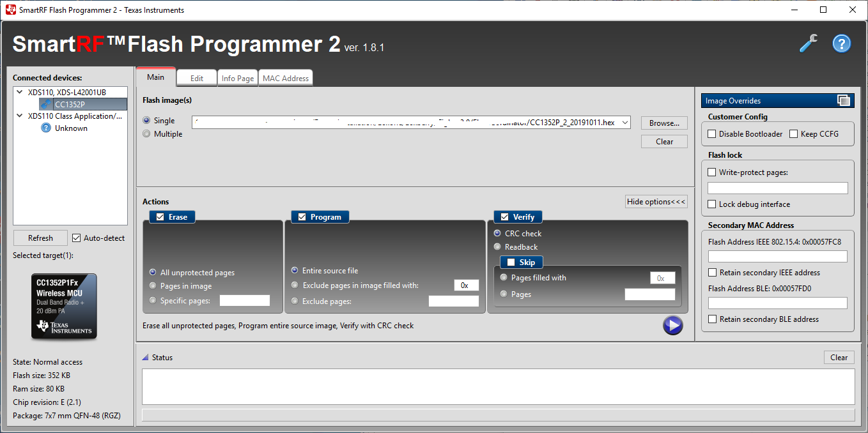Click the Unknown device question icon
This screenshot has height=433, width=868.
(x=46, y=128)
